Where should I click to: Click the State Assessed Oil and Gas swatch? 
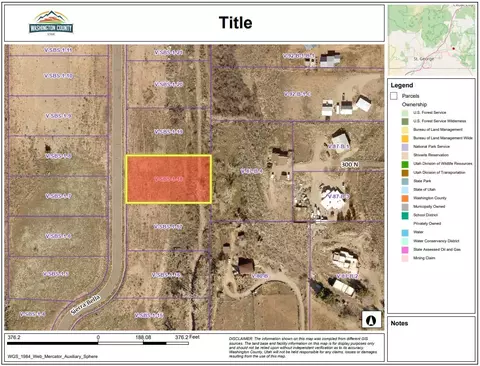[405, 250]
